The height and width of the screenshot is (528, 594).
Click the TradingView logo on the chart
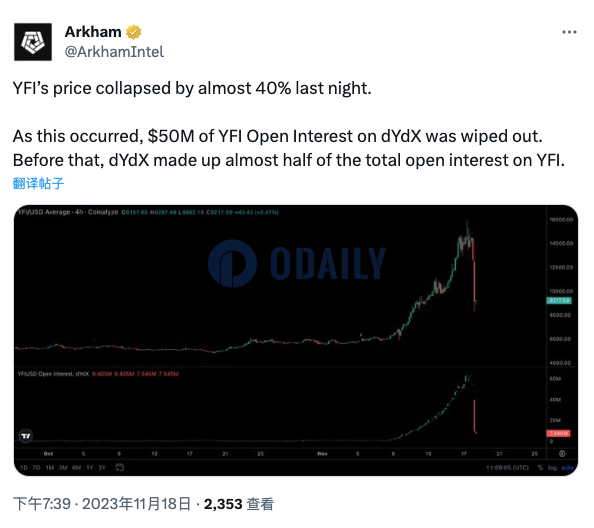click(26, 436)
